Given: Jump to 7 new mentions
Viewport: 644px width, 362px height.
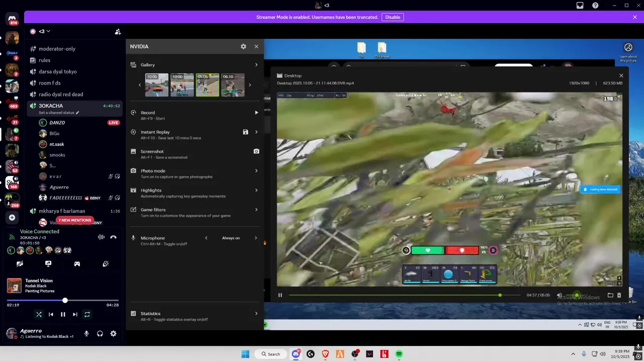Looking at the screenshot, I should point(74,220).
